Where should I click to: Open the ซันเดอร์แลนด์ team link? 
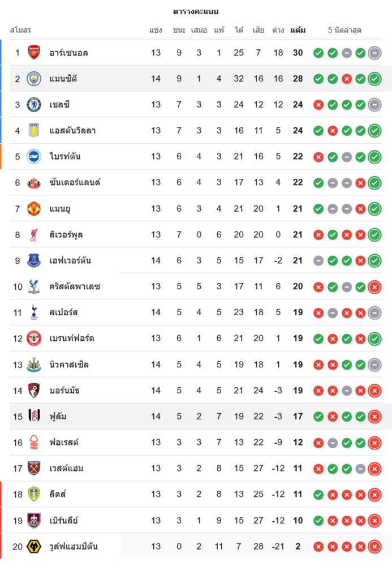coord(75,183)
